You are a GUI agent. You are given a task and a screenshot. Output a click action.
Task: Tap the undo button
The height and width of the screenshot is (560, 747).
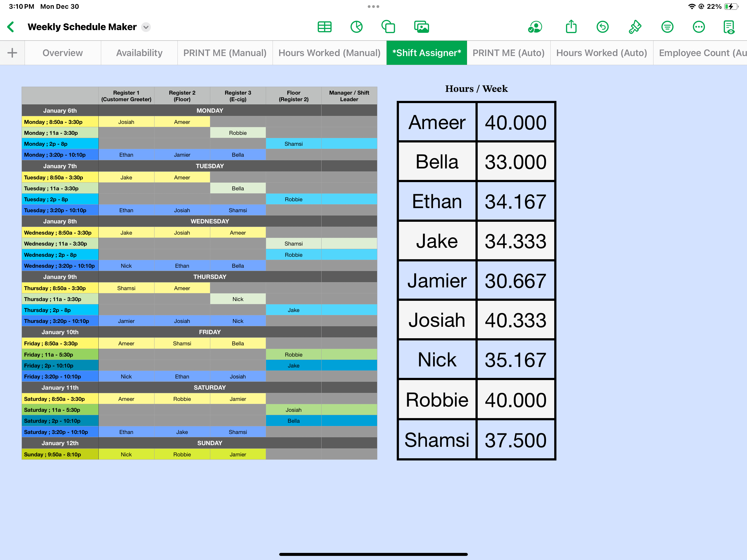602,27
